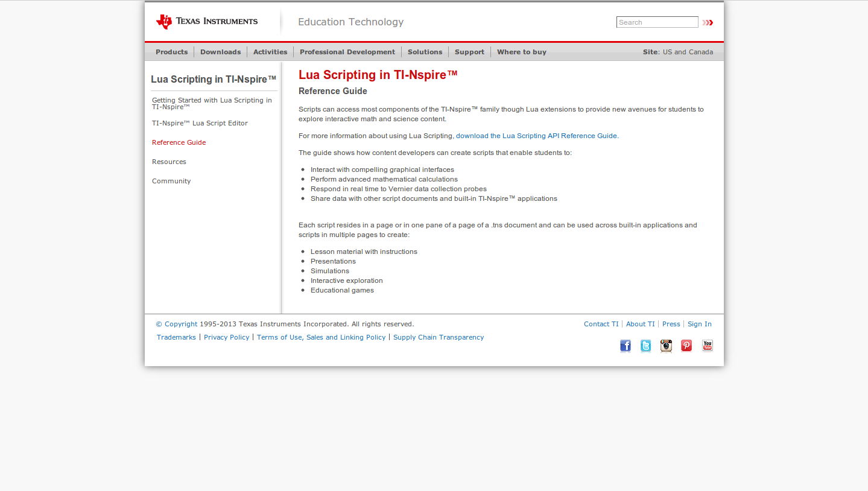Open the Twitter icon in footer
This screenshot has width=868, height=491.
tap(645, 346)
